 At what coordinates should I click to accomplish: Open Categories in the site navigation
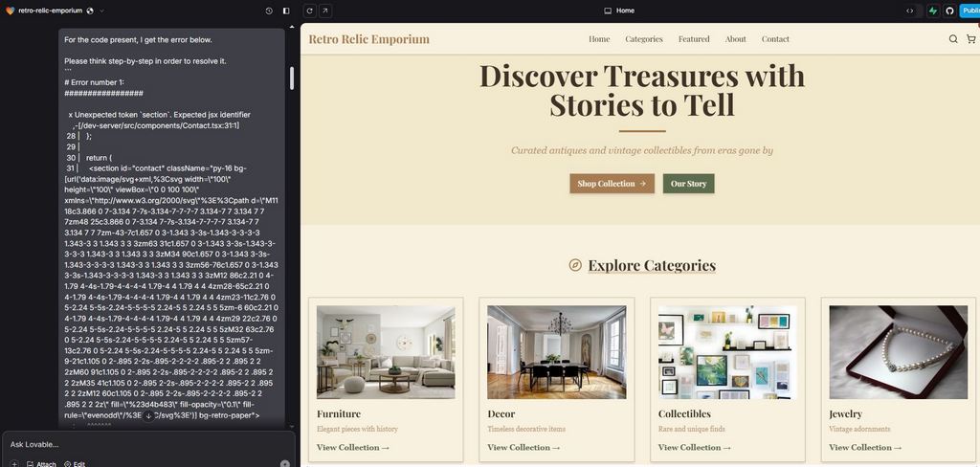(644, 39)
